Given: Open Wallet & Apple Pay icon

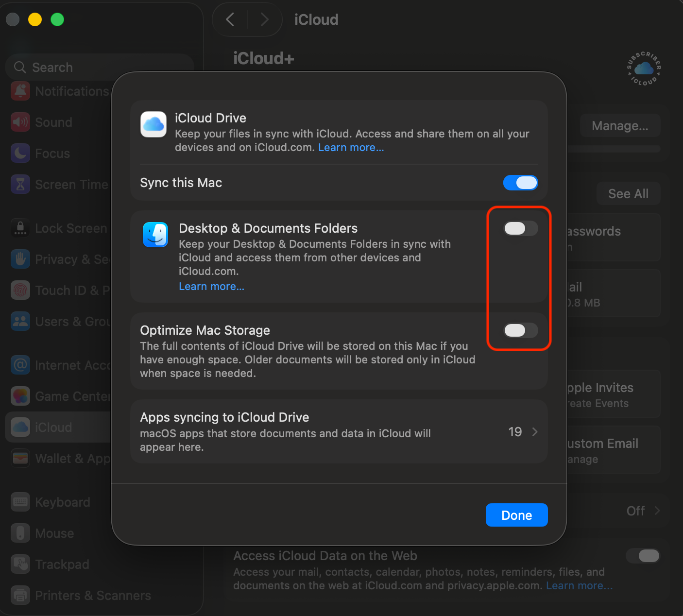Looking at the screenshot, I should 20,459.
